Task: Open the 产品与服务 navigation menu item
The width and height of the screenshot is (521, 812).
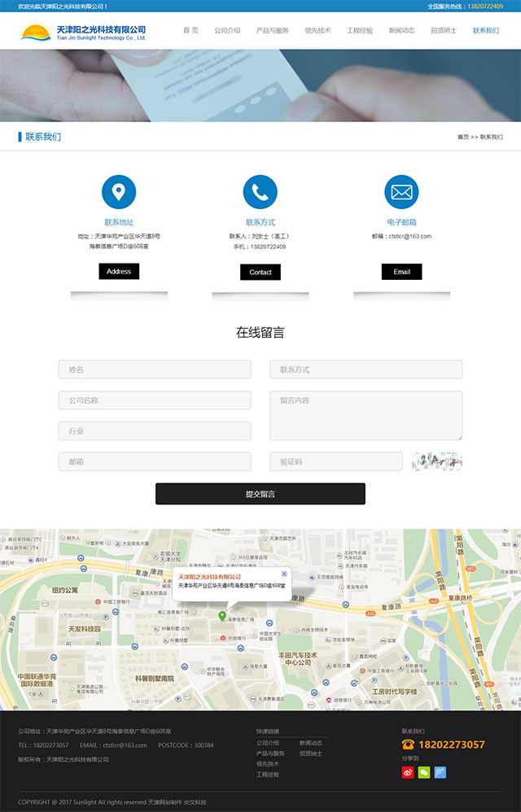Action: tap(272, 31)
